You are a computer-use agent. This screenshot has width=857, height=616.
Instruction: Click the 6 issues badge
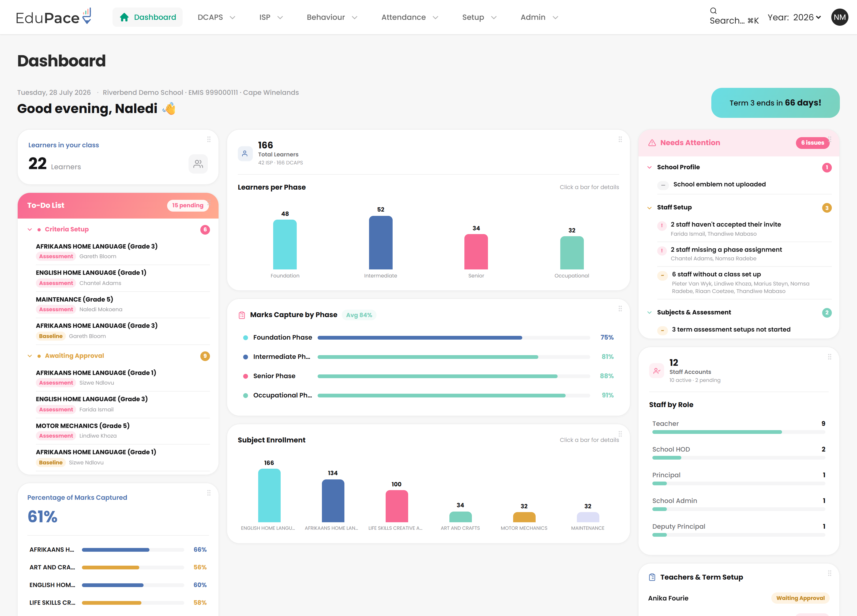pos(813,143)
